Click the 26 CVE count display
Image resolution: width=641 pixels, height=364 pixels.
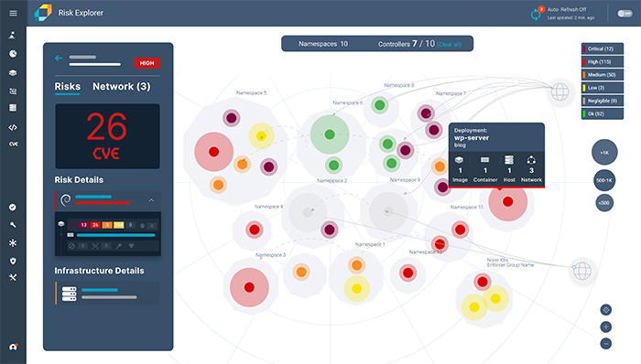[x=107, y=136]
